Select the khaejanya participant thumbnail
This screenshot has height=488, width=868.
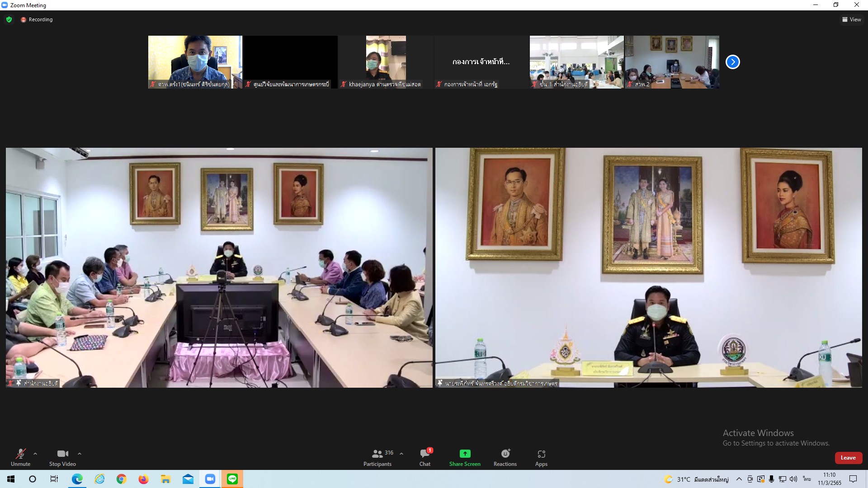point(386,62)
